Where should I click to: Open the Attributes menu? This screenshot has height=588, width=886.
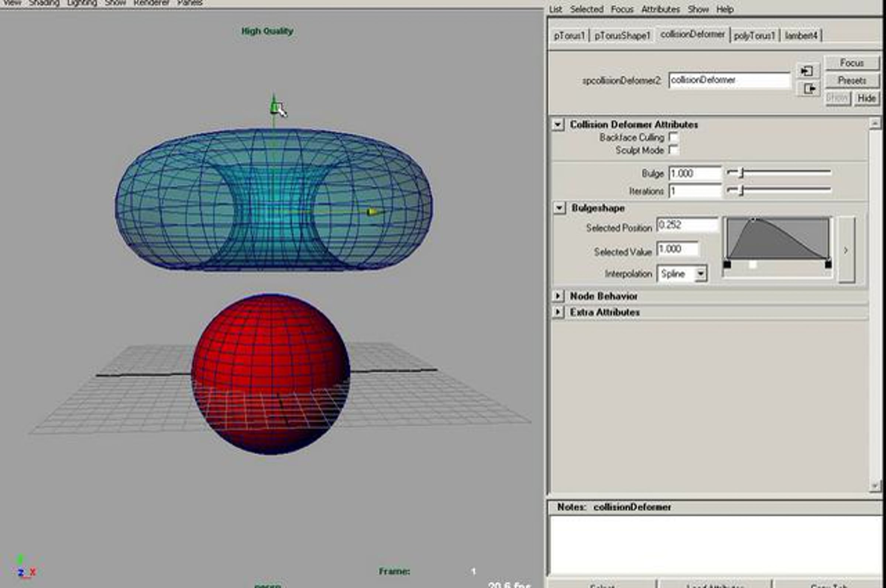[660, 9]
